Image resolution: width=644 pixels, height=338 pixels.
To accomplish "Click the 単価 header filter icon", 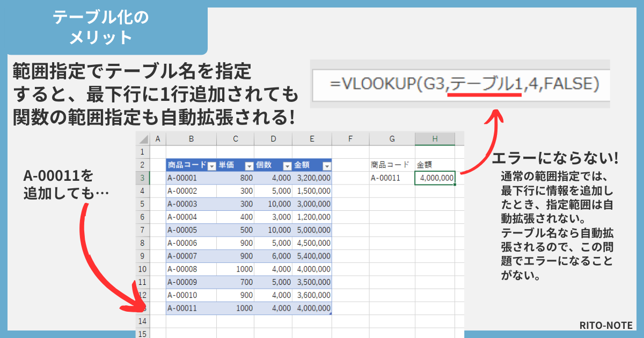I will pyautogui.click(x=248, y=164).
